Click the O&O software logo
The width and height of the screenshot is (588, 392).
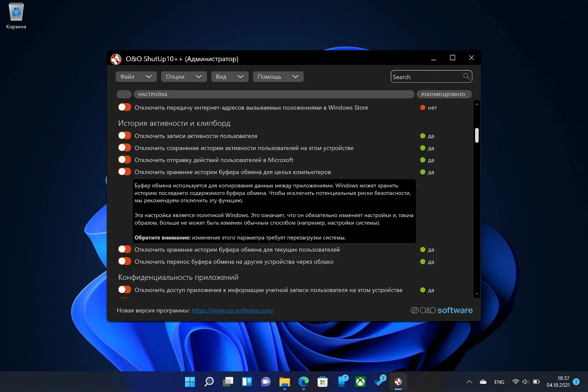[441, 310]
